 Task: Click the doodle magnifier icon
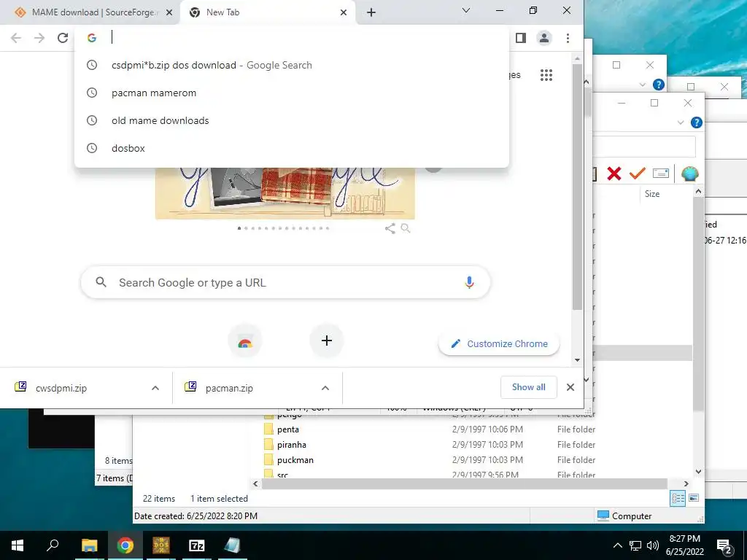point(406,228)
